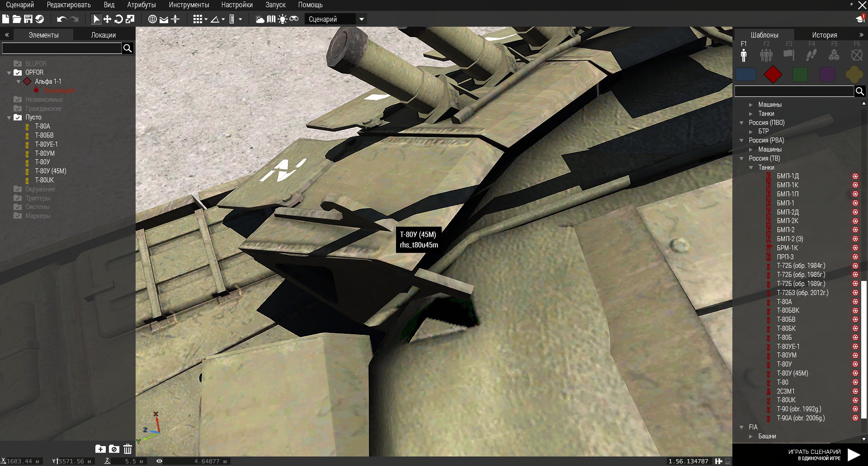Toggle the map textures icon

[271, 19]
